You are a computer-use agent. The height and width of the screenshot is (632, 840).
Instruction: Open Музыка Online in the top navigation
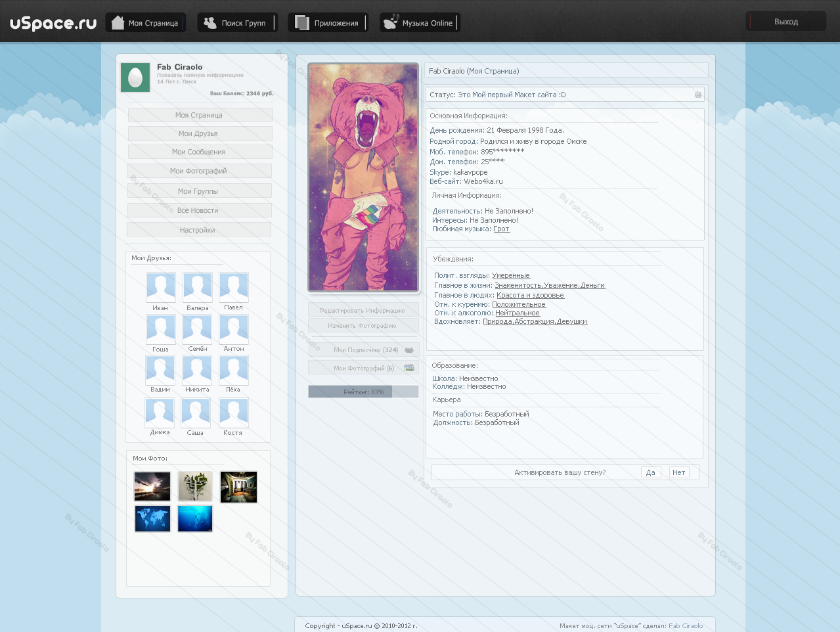tap(420, 22)
